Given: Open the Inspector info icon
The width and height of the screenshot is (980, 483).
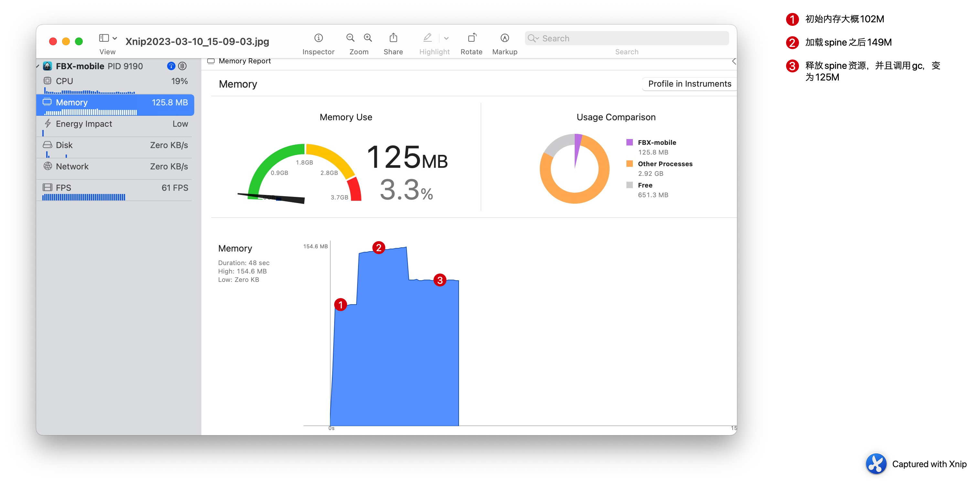Looking at the screenshot, I should click(318, 38).
